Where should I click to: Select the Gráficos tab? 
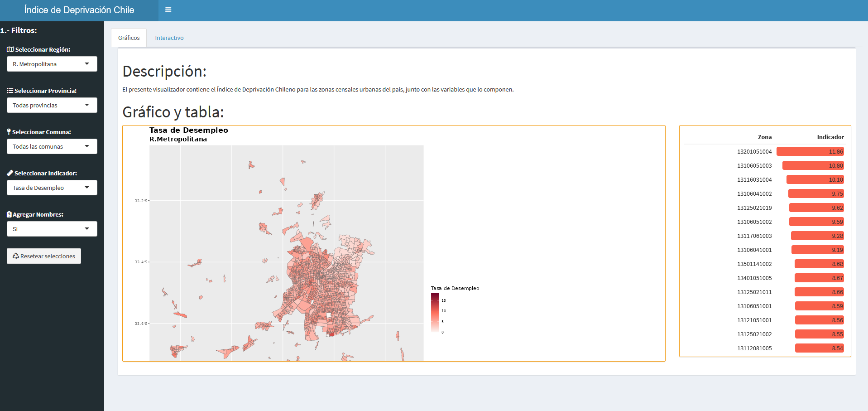point(129,38)
